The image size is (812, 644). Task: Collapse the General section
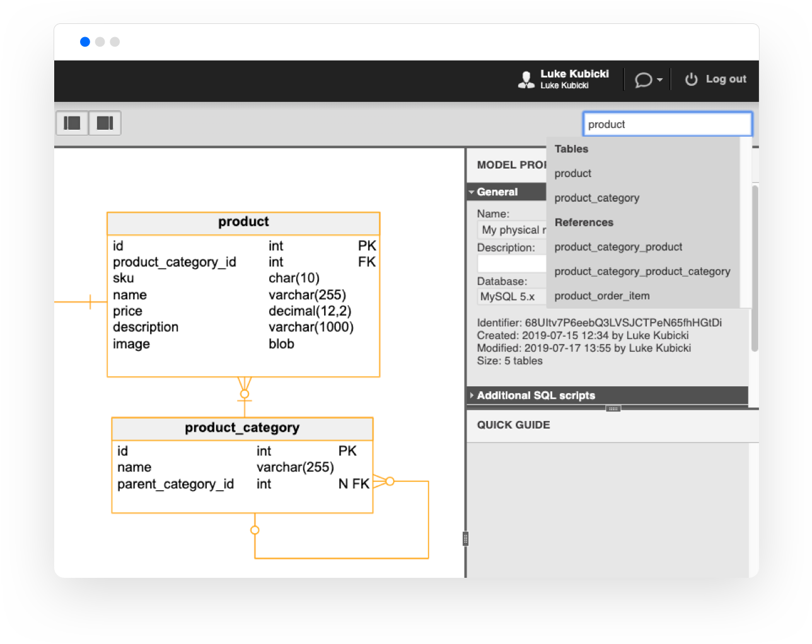[x=507, y=192]
